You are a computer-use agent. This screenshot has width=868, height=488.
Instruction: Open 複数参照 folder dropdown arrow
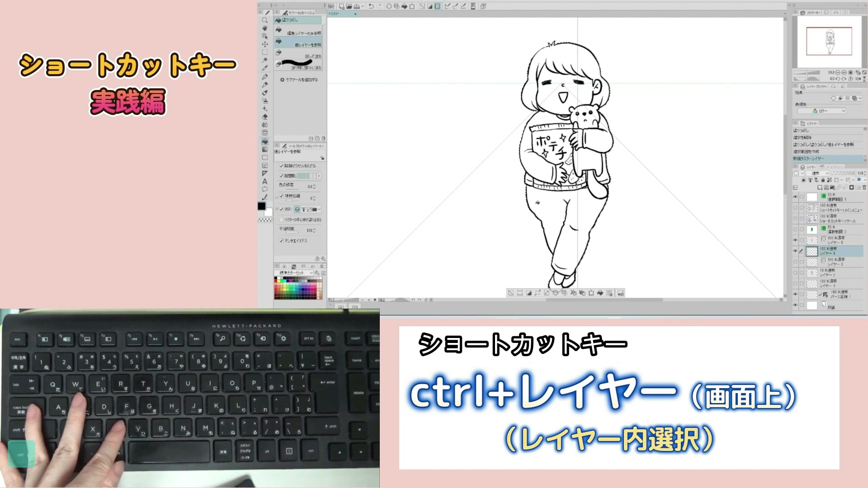(319, 209)
